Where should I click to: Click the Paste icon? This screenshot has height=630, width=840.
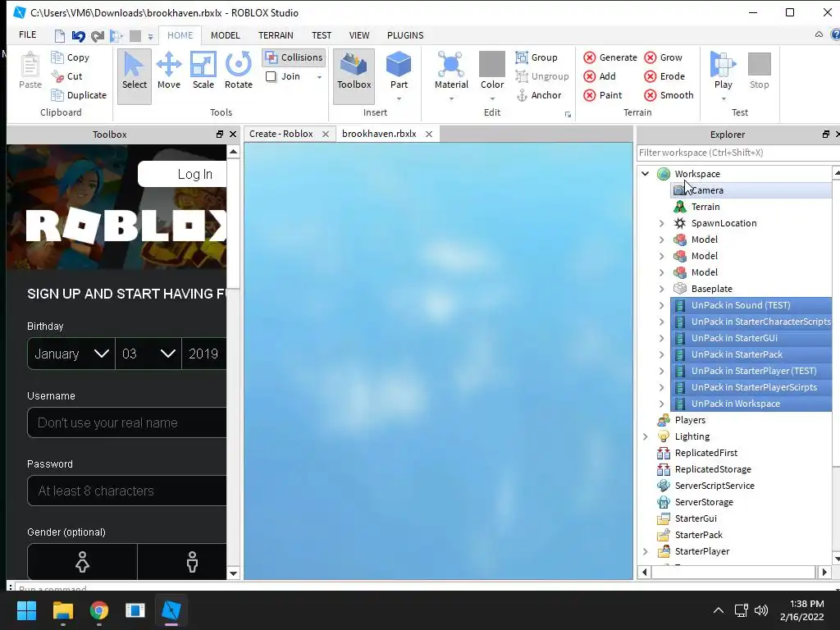tap(30, 71)
